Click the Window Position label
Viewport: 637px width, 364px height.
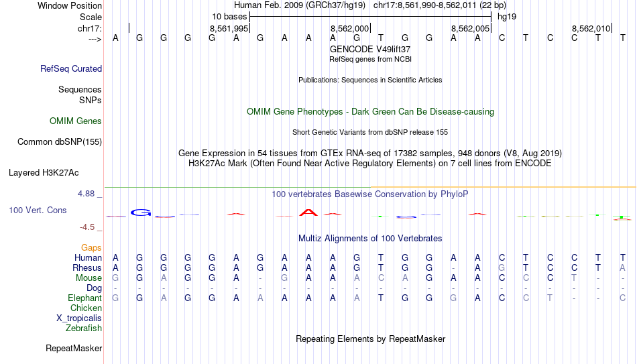pos(70,5)
